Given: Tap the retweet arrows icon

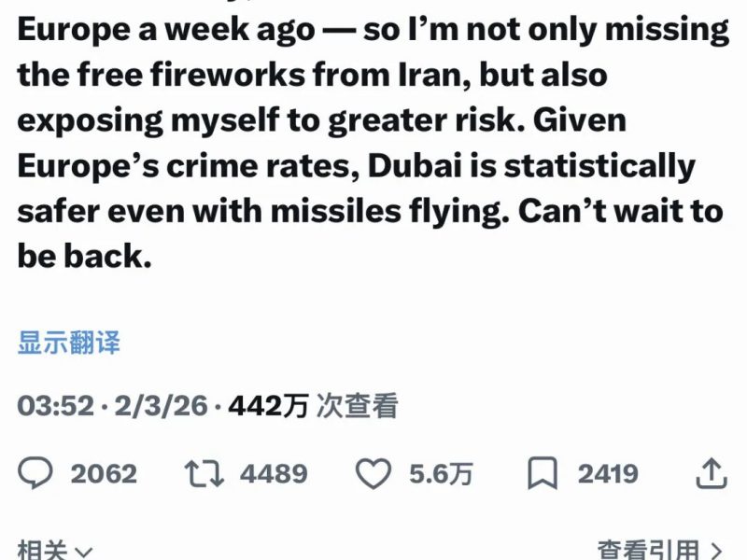Looking at the screenshot, I should click(203, 473).
